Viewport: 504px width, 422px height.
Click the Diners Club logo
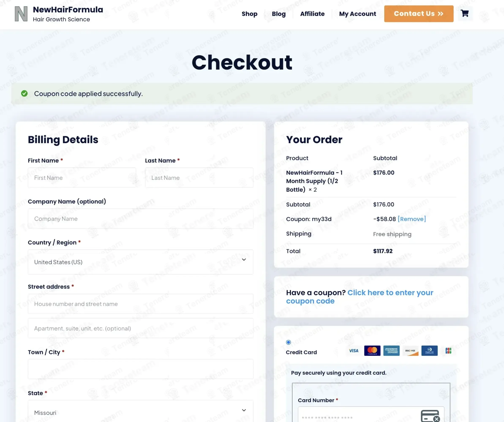tap(429, 351)
